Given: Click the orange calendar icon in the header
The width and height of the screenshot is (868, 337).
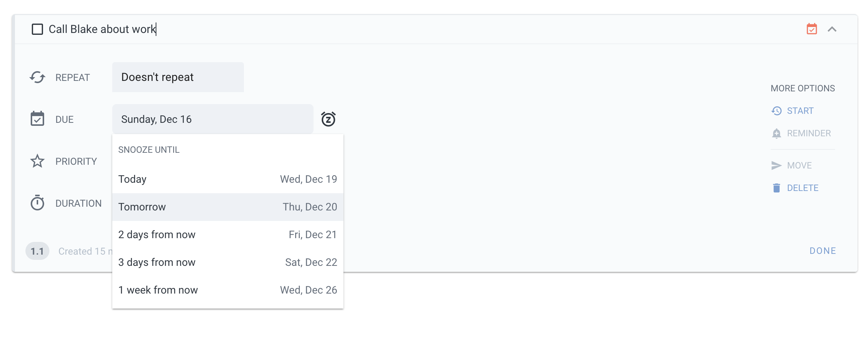Looking at the screenshot, I should [x=812, y=29].
